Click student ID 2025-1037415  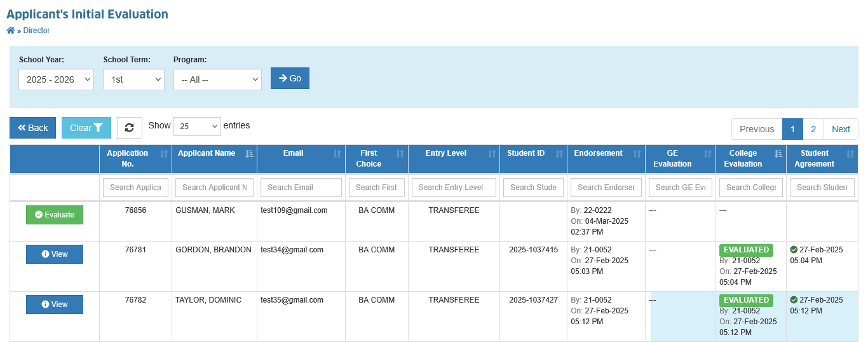(x=534, y=250)
